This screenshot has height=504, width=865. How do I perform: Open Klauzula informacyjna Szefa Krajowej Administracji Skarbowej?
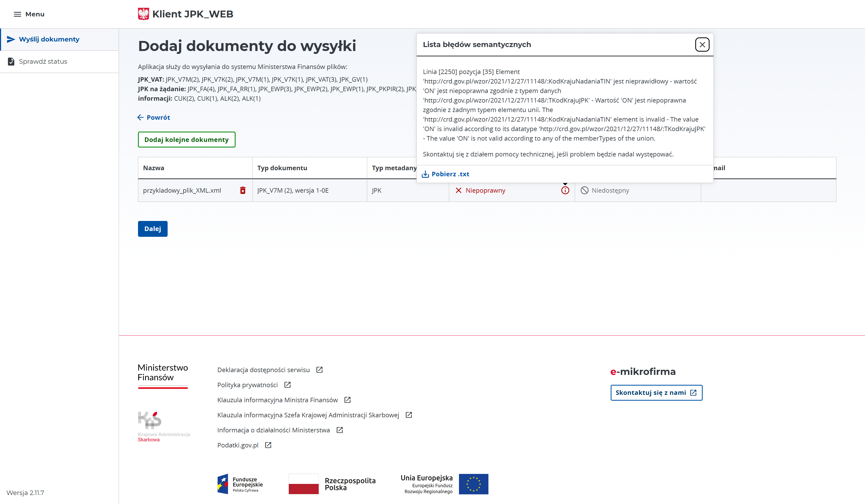pos(308,415)
